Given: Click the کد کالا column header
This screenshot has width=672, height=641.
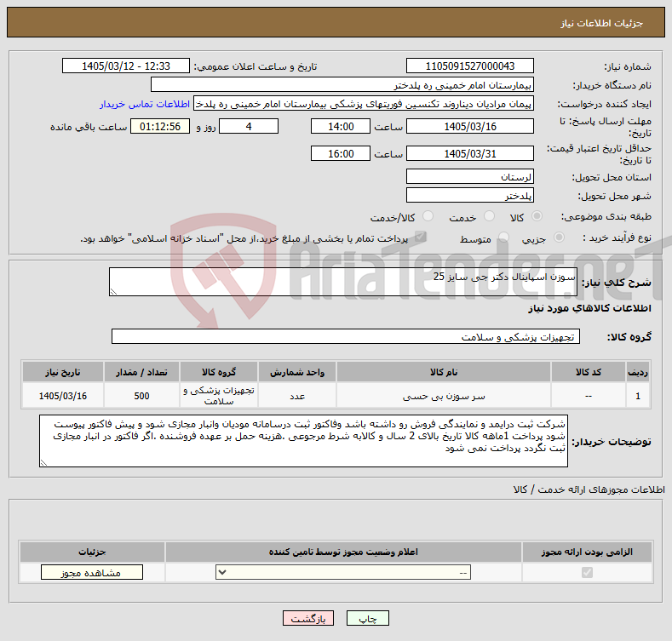Looking at the screenshot, I should coord(588,372).
